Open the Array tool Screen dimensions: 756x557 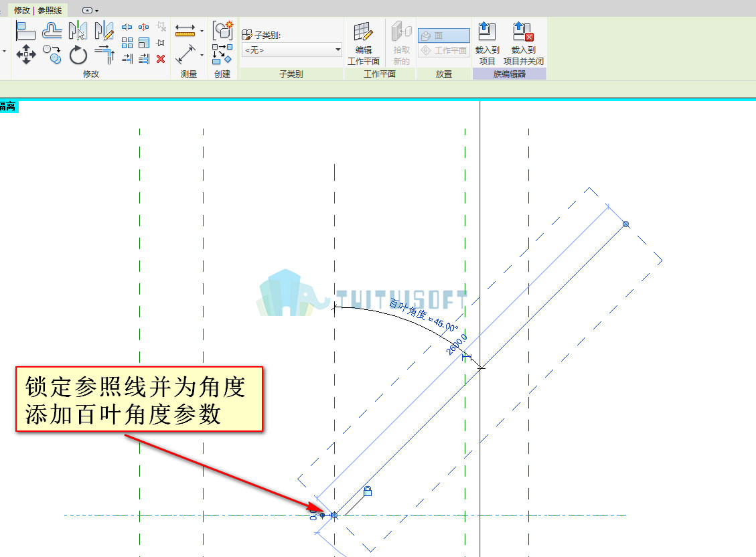tap(127, 44)
